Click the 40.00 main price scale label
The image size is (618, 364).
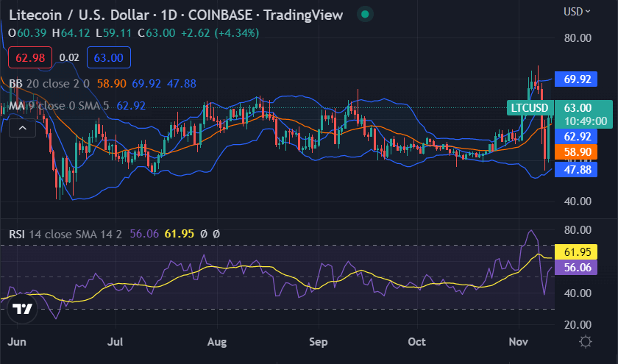pyautogui.click(x=578, y=201)
